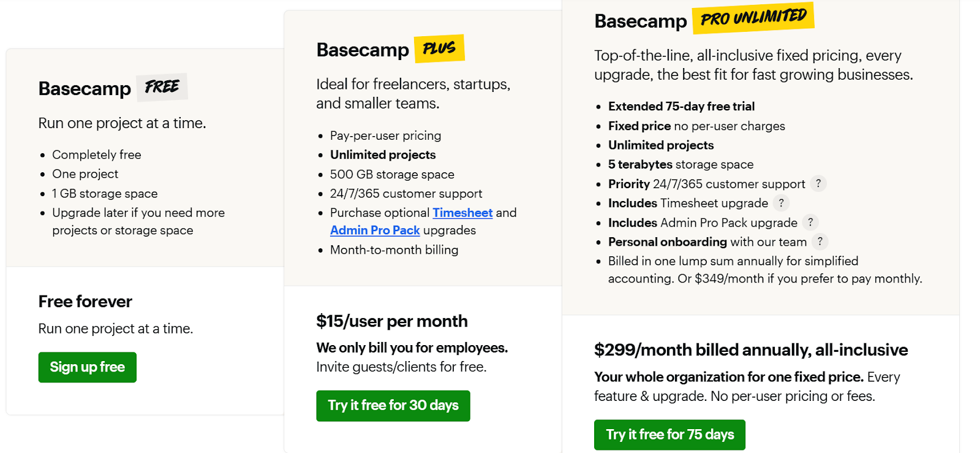Viewport: 980px width, 453px height.
Task: Click the help icon beside Admin Pro Pack upgrade
Action: 810,222
